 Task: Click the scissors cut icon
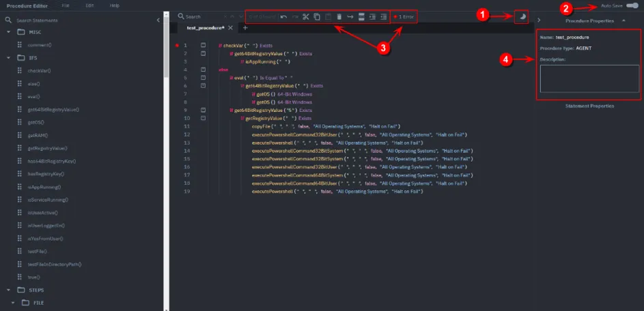(306, 16)
